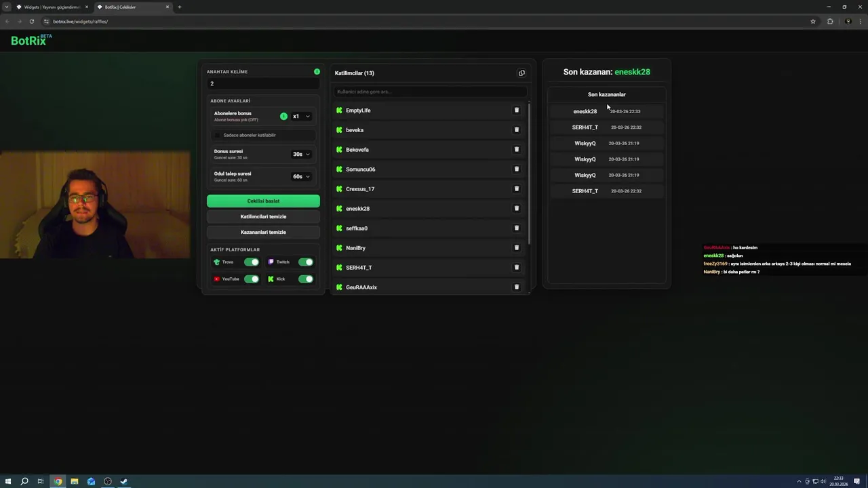This screenshot has width=868, height=488.
Task: Click Kazananlari temizle button
Action: 263,232
